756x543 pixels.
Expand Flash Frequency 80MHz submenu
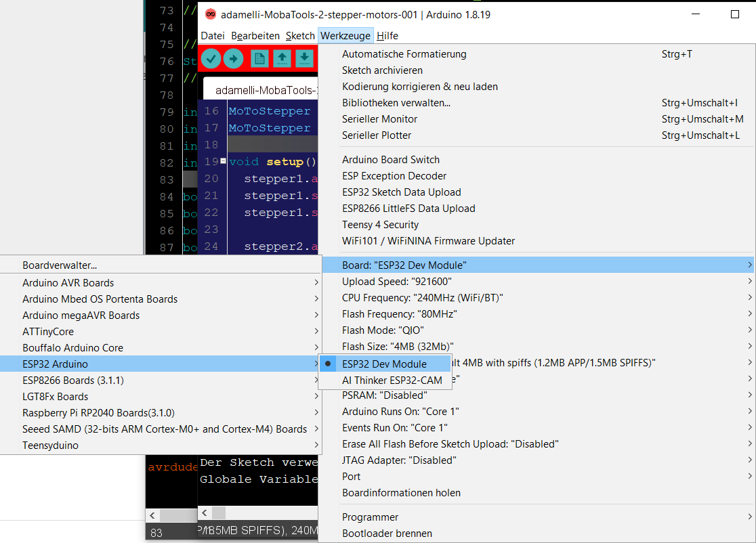[x=537, y=314]
